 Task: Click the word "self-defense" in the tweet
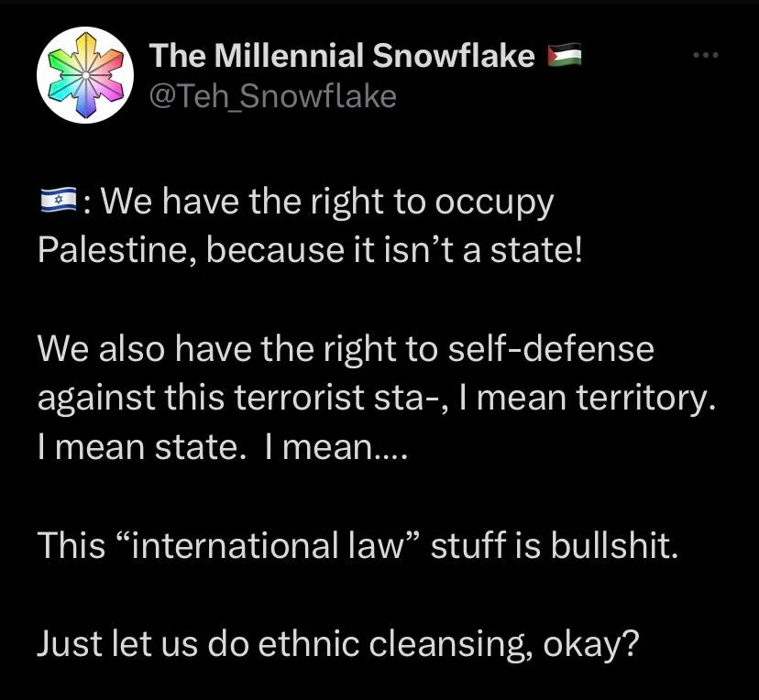pos(550,348)
